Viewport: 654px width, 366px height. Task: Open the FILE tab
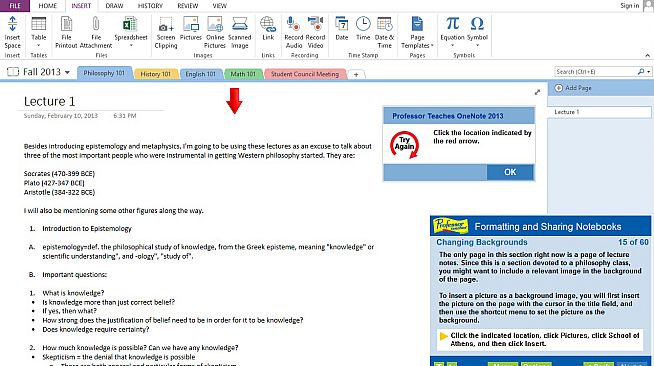pos(15,6)
